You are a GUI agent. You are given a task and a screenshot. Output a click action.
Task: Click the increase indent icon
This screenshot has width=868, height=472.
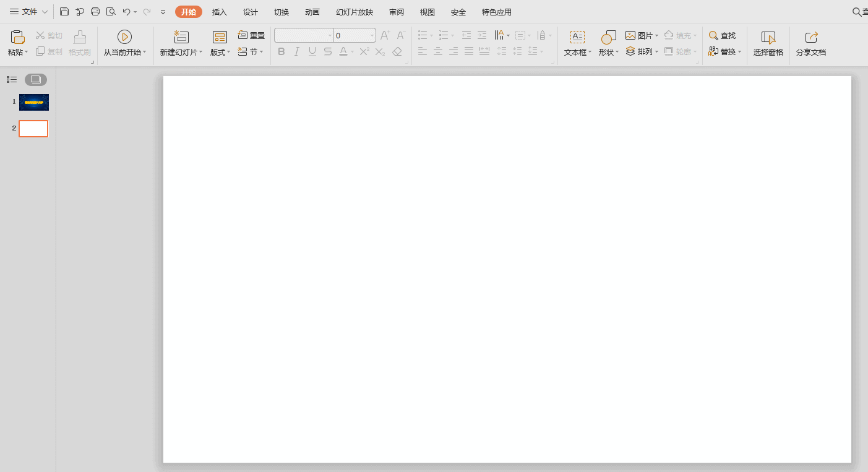pos(482,35)
